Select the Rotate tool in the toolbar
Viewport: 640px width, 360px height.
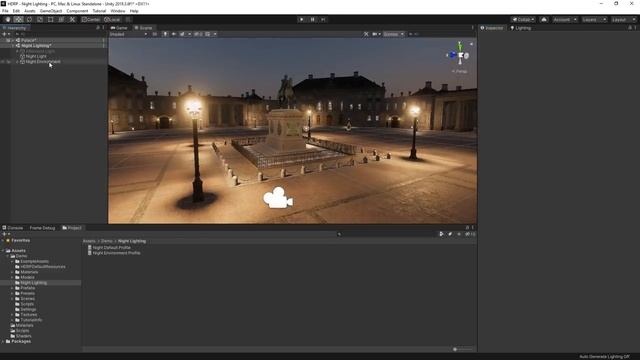[29, 19]
